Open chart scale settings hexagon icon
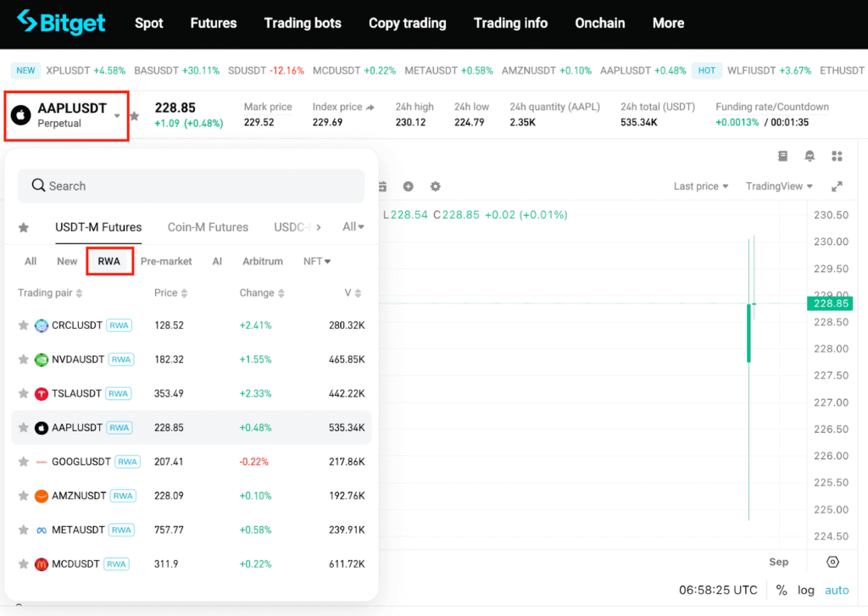The height and width of the screenshot is (616, 868). click(832, 562)
